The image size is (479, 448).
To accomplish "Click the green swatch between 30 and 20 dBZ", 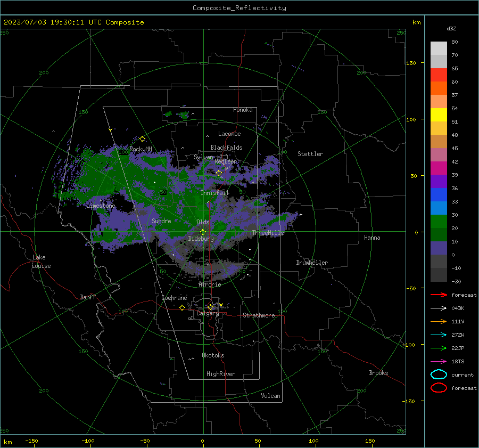I will tap(439, 222).
